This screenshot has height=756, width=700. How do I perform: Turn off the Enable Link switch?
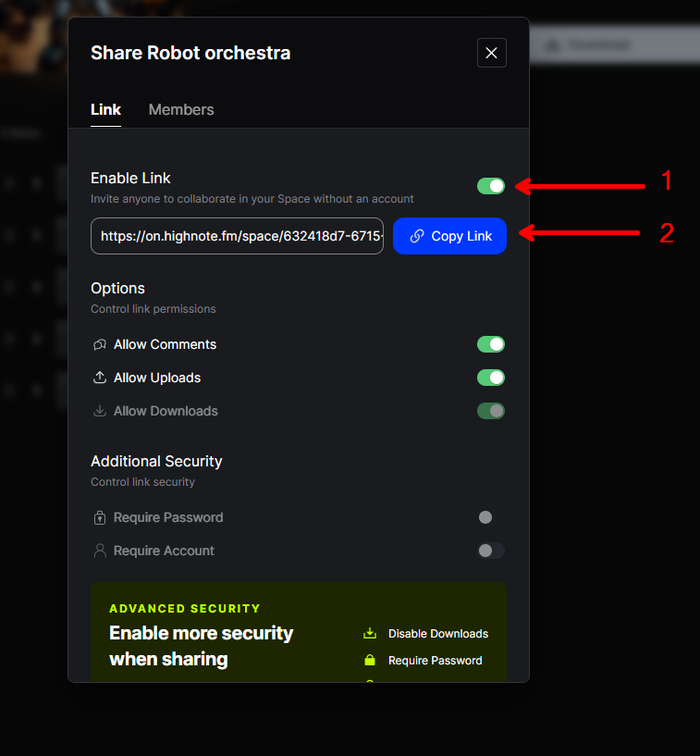tap(491, 186)
